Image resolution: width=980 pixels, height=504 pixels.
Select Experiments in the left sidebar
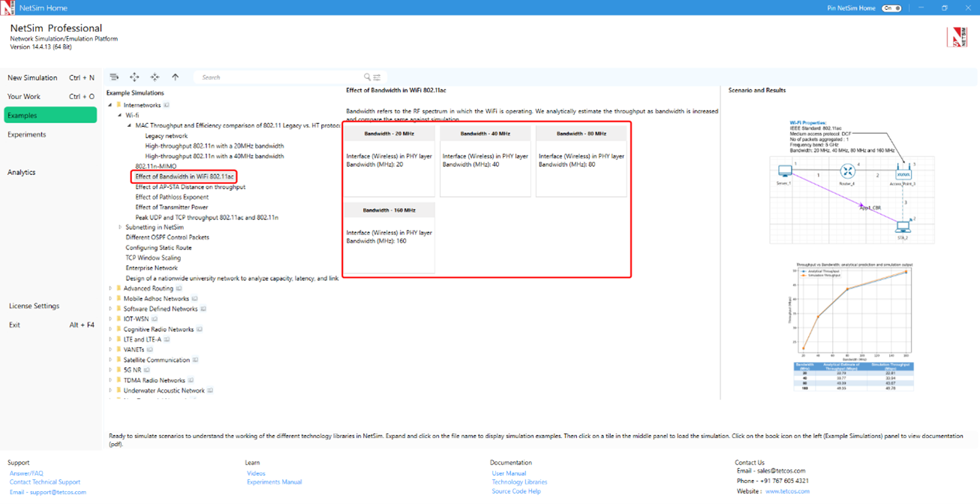tap(27, 134)
